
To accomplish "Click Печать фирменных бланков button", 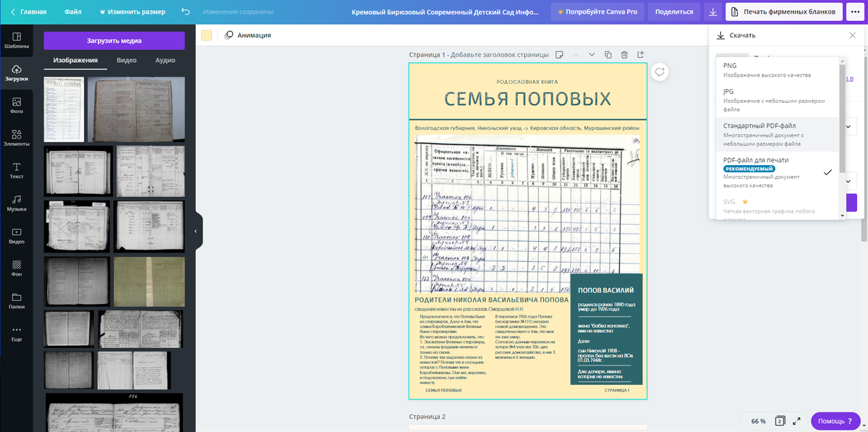I will [x=784, y=12].
